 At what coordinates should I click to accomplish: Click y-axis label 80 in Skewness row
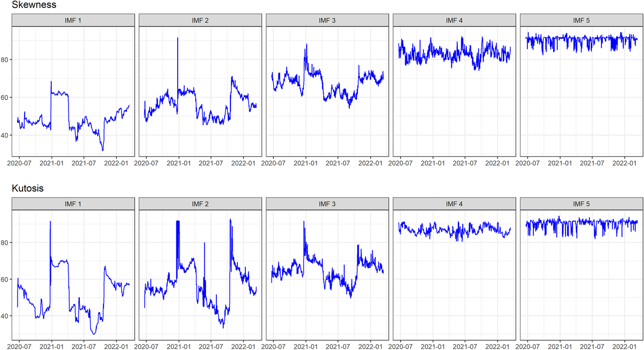(5, 60)
